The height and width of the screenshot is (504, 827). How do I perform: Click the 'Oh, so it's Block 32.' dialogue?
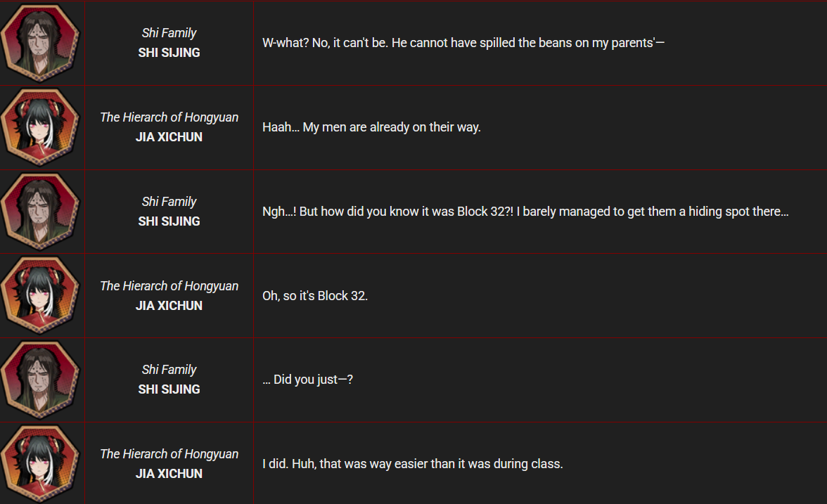(x=315, y=296)
